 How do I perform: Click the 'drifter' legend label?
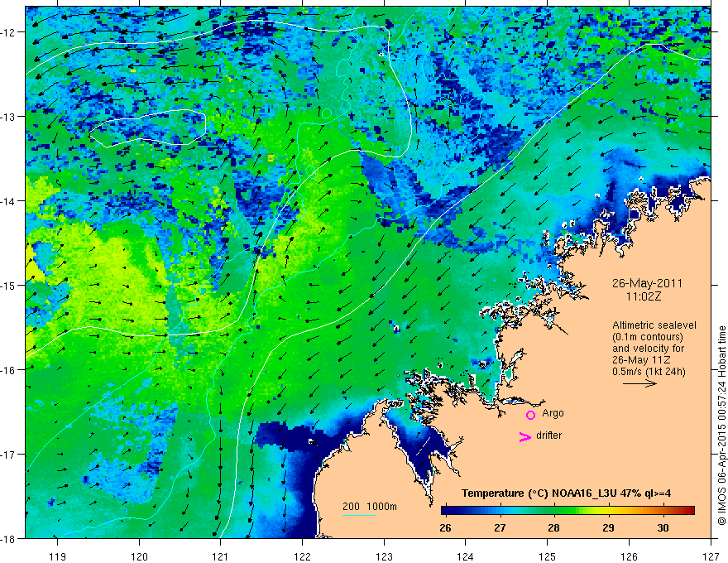coord(548,435)
